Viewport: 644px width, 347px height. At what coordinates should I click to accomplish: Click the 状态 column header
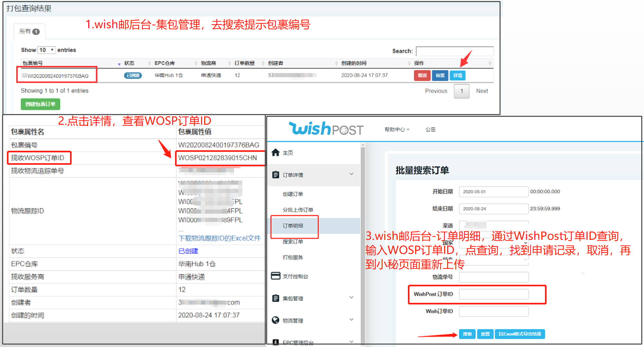tap(129, 63)
